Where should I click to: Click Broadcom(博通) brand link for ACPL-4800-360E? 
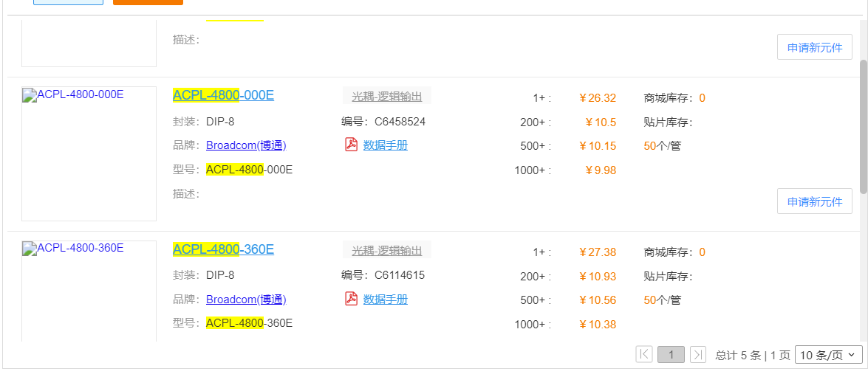[x=246, y=300]
